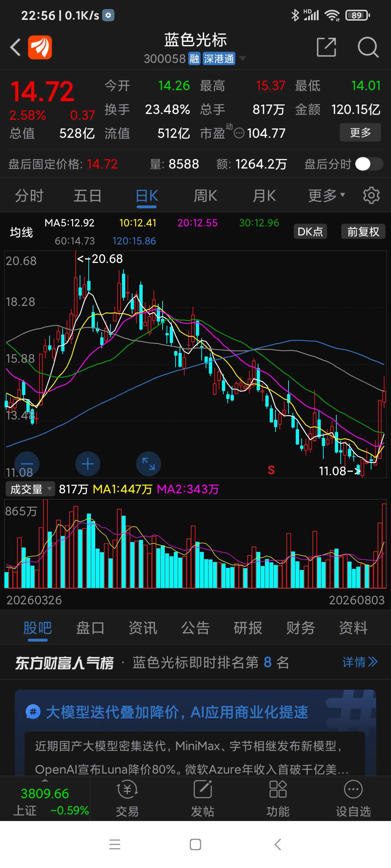Screen dimensions: 391x868
Task: Zoom out chart with minus button
Action: click(27, 464)
